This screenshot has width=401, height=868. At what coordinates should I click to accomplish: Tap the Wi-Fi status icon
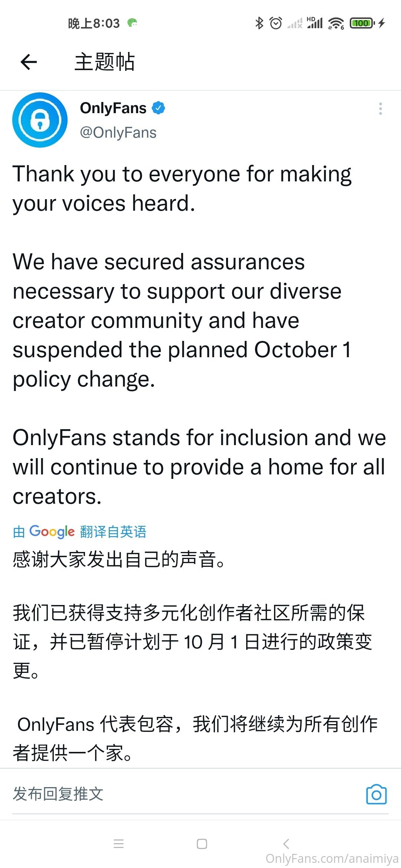(336, 23)
